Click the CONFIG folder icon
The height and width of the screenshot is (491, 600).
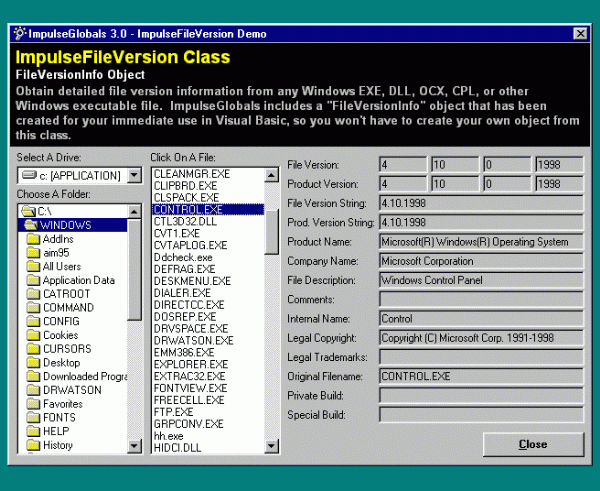tap(34, 321)
